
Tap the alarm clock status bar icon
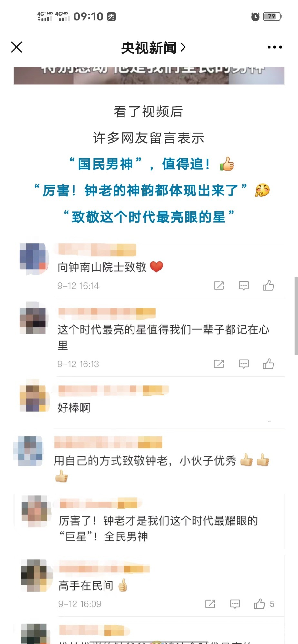(x=255, y=16)
